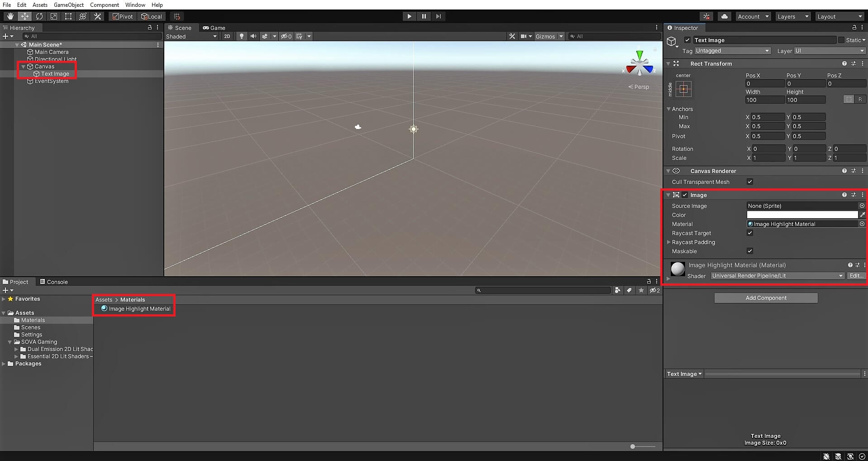Screen dimensions: 868x461
Task: Click the white Color swatch
Action: click(802, 215)
